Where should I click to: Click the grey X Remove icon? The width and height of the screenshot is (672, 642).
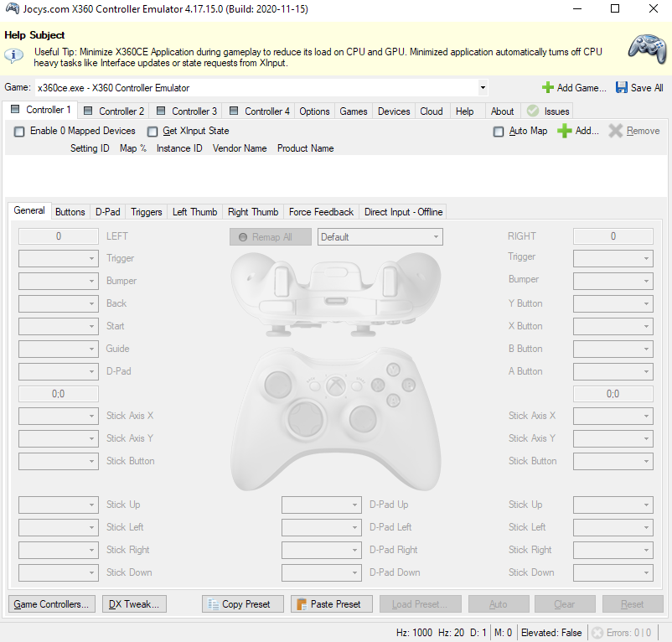tap(615, 131)
